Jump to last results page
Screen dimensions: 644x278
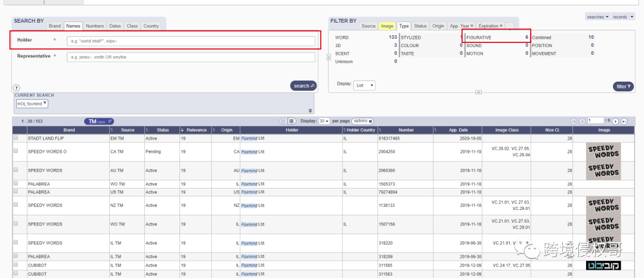click(624, 121)
